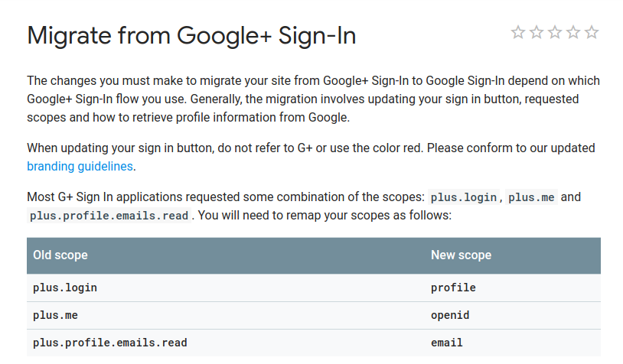The height and width of the screenshot is (364, 623).
Task: Click the inline plus.profile.emails.read code in the paragraph
Action: coord(109,216)
